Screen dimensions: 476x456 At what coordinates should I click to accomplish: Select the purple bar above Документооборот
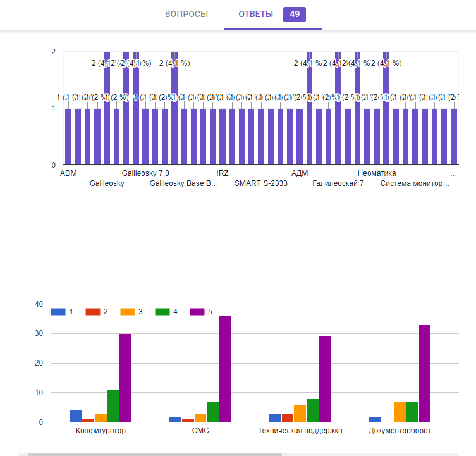pos(425,373)
